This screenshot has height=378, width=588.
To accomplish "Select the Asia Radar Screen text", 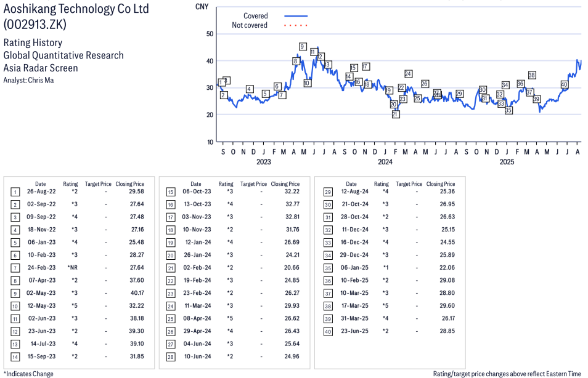I will pos(41,68).
